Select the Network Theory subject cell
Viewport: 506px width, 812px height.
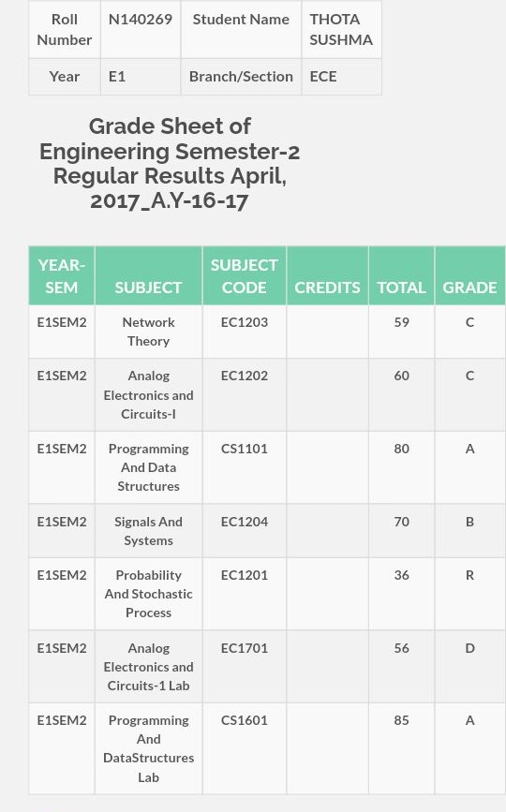point(149,332)
